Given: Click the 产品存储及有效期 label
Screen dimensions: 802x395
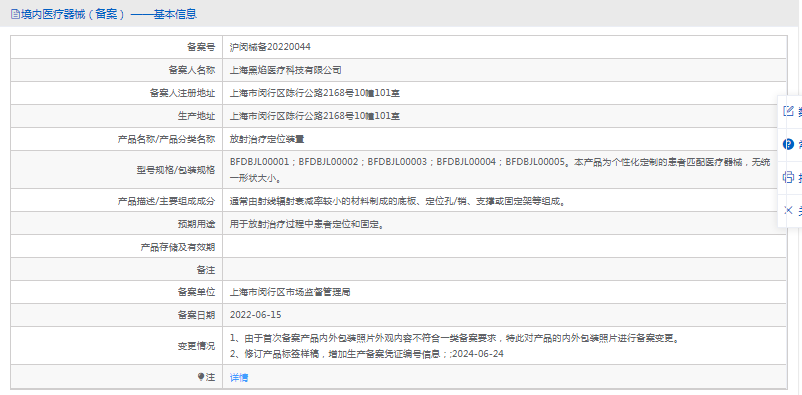Looking at the screenshot, I should tap(177, 247).
